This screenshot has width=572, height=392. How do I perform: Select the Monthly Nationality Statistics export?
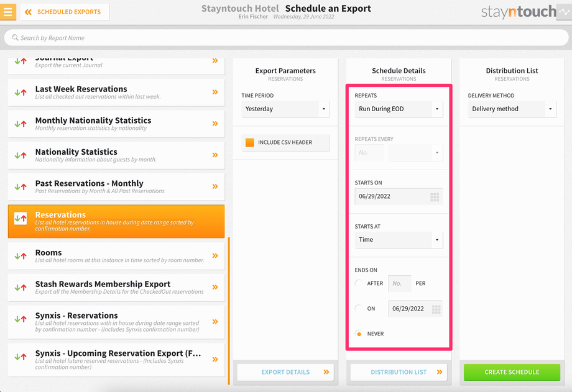(116, 124)
